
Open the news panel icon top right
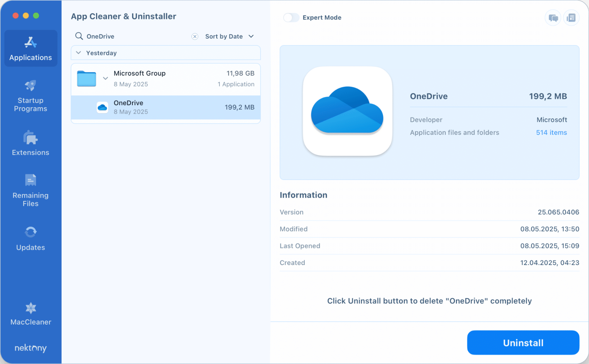(572, 17)
